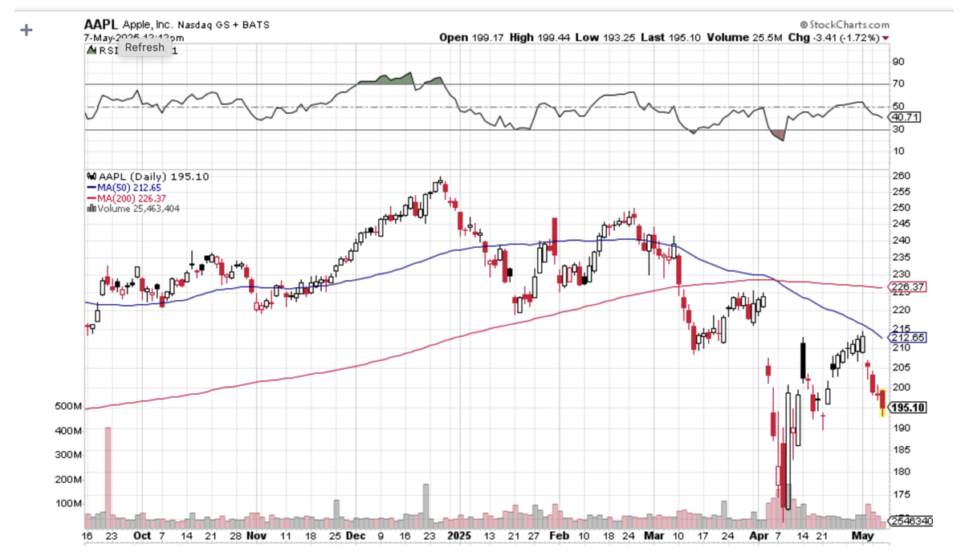Click the Volume legend bar icon
965x560 pixels.
click(x=89, y=209)
